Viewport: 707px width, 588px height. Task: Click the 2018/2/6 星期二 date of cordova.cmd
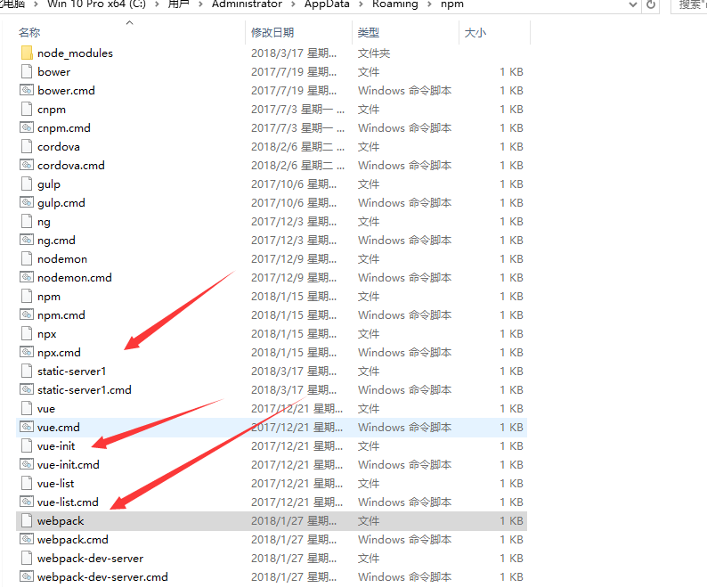tap(297, 166)
